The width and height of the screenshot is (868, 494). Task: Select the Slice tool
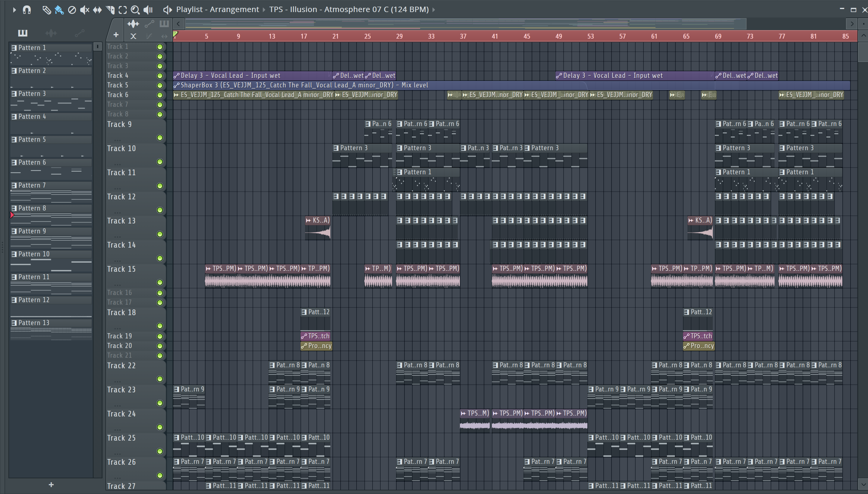110,10
